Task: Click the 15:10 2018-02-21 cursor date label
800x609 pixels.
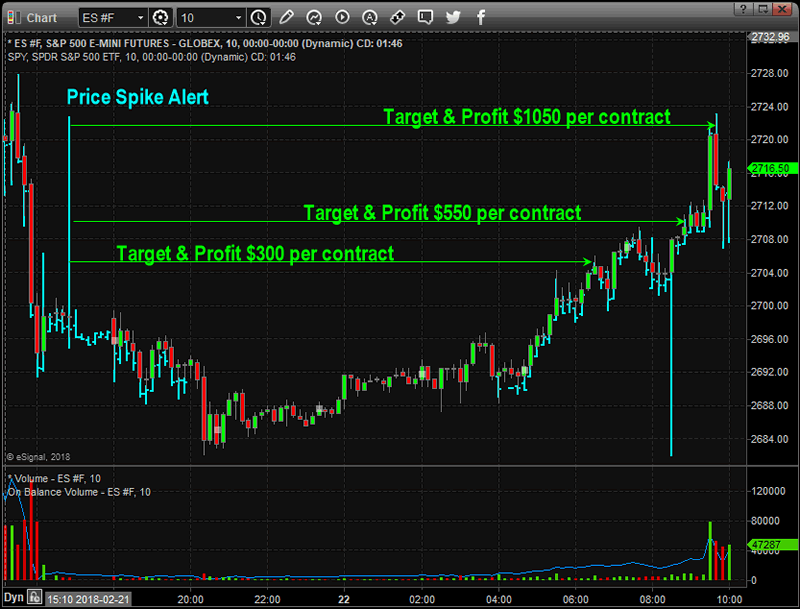Action: 88,599
